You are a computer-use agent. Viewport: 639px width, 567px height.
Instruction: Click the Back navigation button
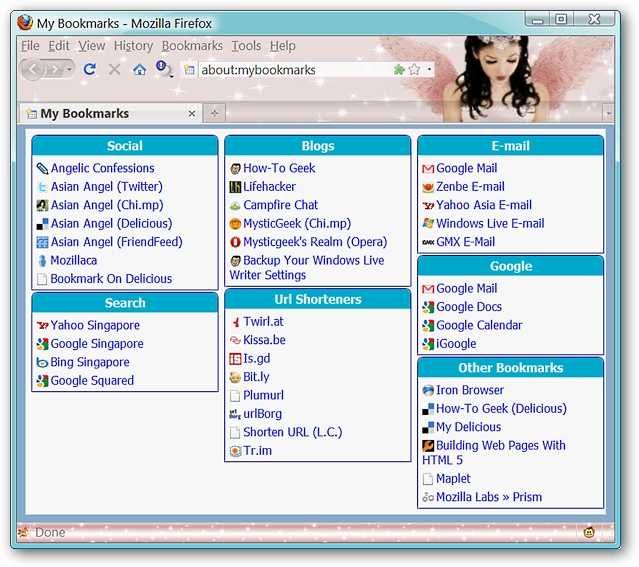pyautogui.click(x=33, y=70)
